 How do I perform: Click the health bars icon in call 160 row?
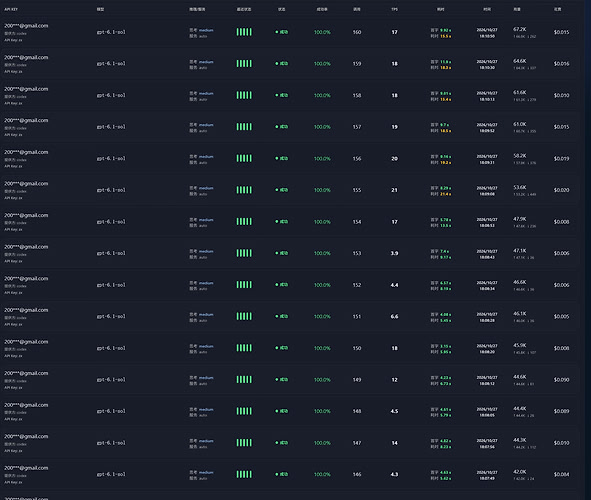click(244, 32)
